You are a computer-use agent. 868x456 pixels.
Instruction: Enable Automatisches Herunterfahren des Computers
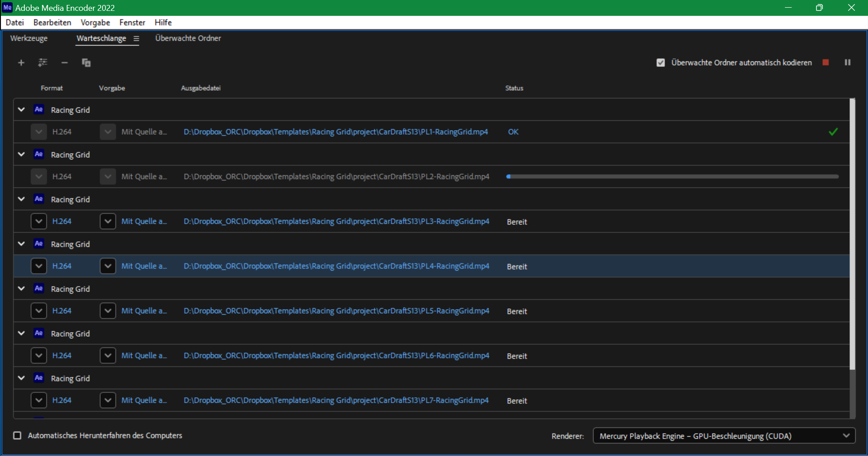tap(17, 436)
